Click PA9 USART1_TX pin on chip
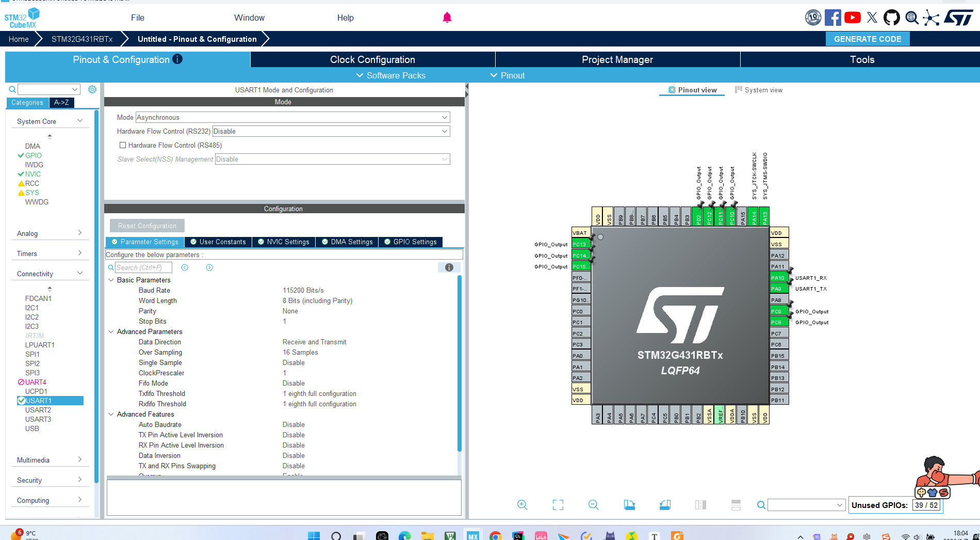 coord(779,289)
